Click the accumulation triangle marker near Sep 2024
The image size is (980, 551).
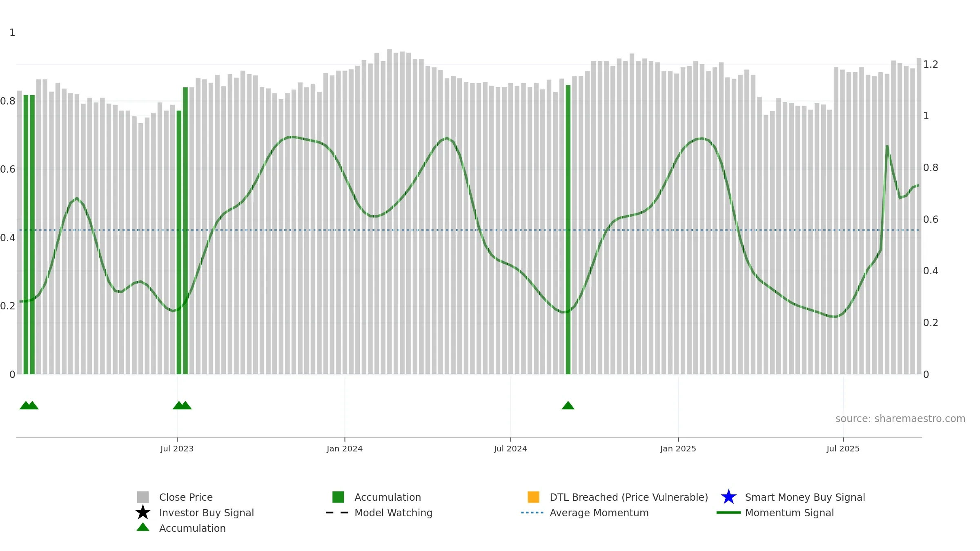(x=568, y=405)
